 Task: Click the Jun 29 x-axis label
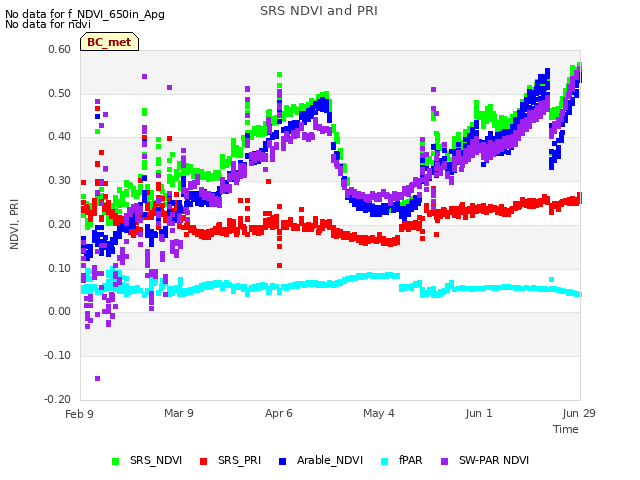tap(579, 413)
